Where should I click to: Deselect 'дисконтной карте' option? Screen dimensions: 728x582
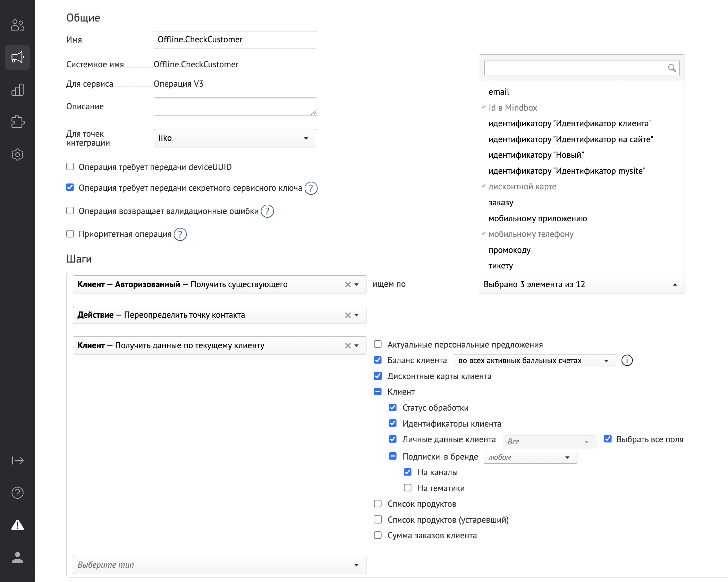point(582,187)
